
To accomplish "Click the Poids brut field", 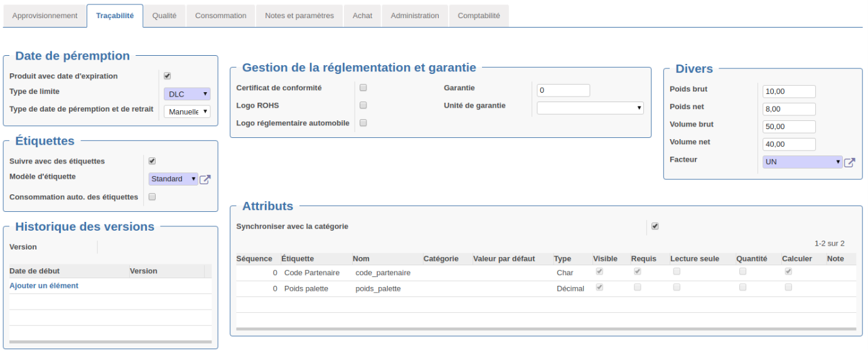I will click(789, 92).
